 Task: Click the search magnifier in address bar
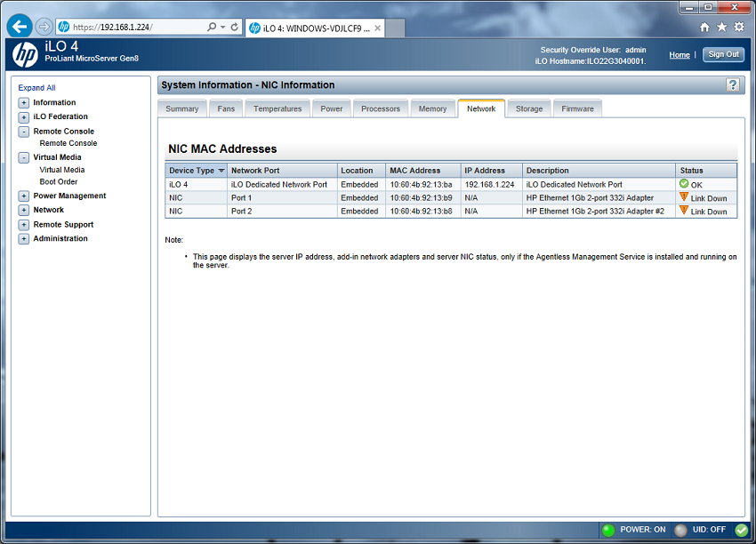[x=211, y=27]
